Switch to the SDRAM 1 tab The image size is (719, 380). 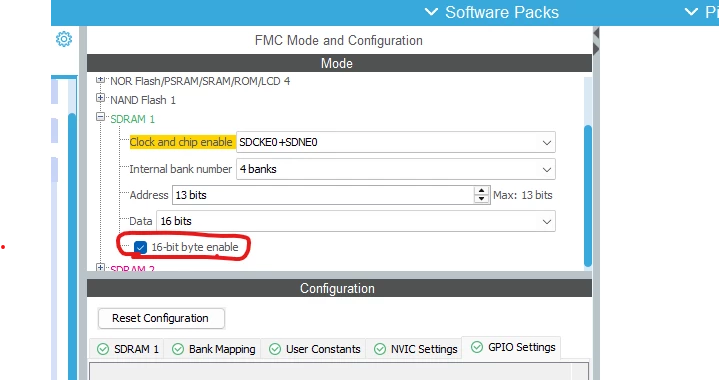128,349
